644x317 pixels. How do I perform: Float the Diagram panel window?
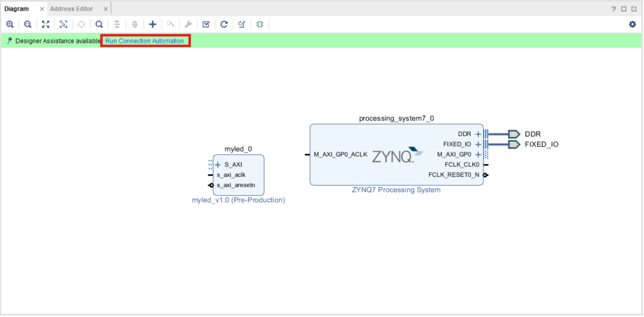tap(634, 9)
